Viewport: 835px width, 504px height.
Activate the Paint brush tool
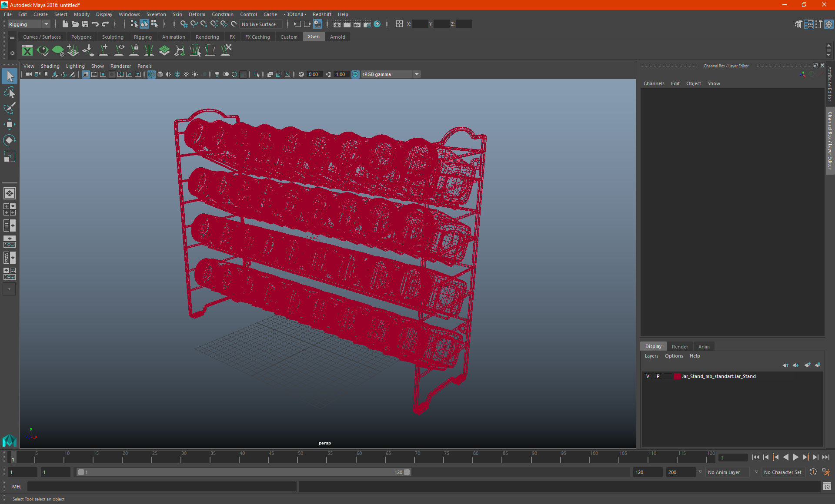coord(9,108)
